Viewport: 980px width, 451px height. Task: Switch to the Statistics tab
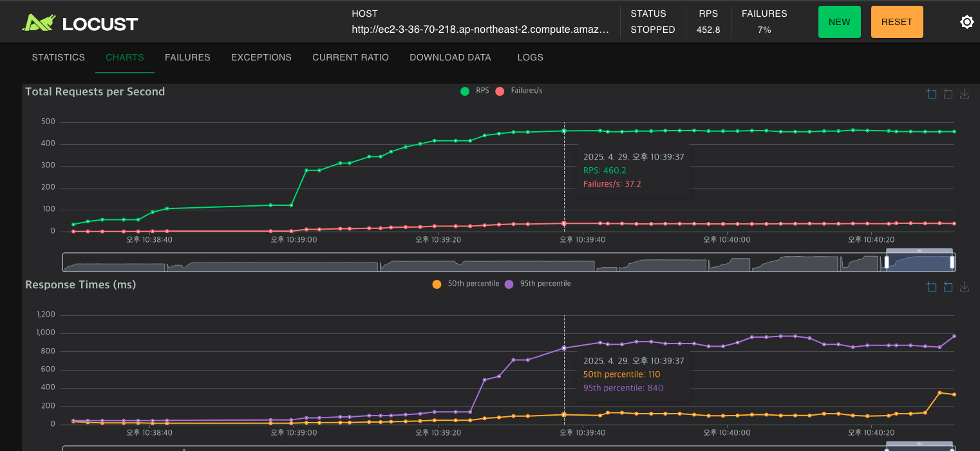pos(59,57)
